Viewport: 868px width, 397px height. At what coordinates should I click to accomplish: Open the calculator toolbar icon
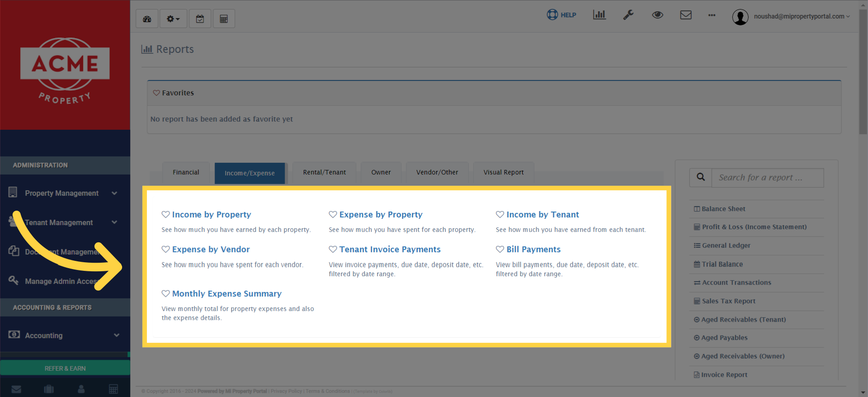tap(224, 19)
